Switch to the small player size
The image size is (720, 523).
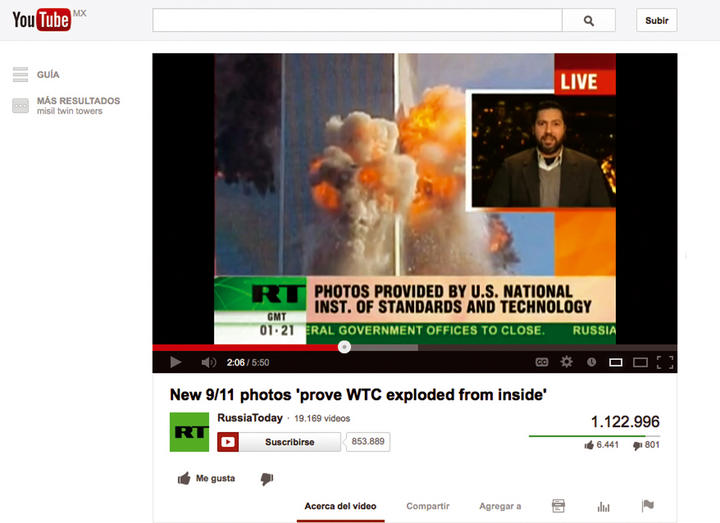[616, 362]
